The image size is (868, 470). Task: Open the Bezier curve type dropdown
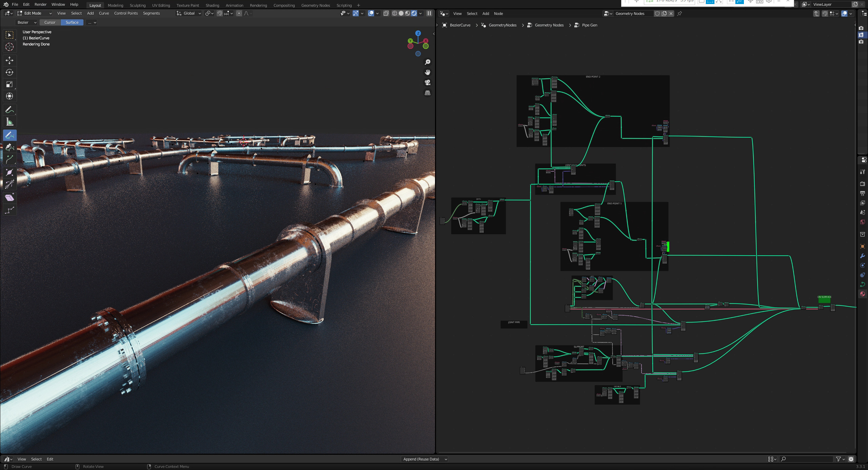pos(26,22)
